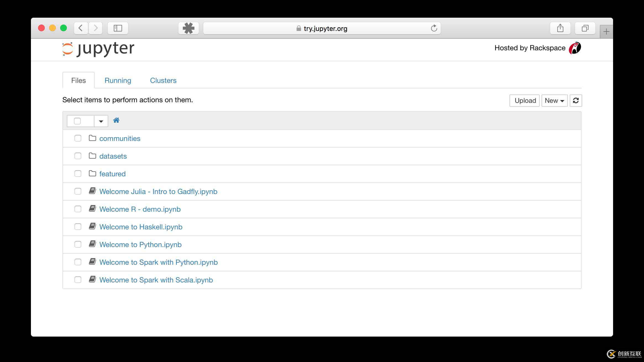Select the Spark with Python checkbox
The image size is (644, 362).
[x=78, y=262]
